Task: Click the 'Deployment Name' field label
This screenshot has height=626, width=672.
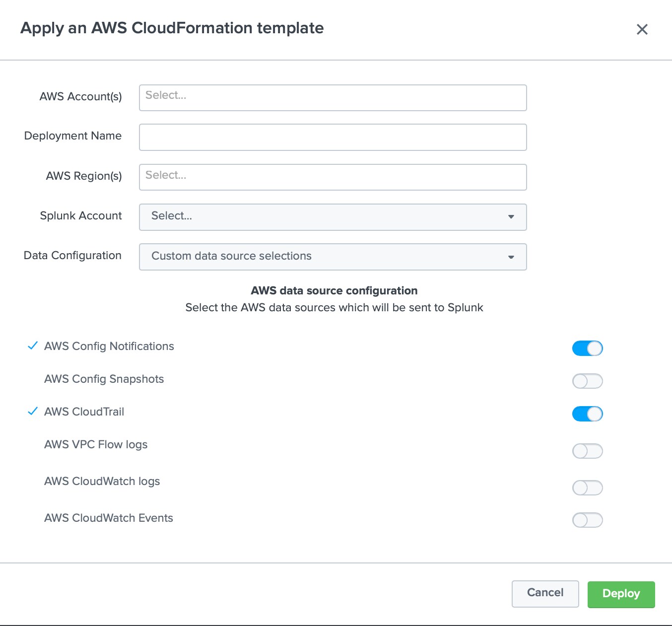Action: (x=73, y=136)
